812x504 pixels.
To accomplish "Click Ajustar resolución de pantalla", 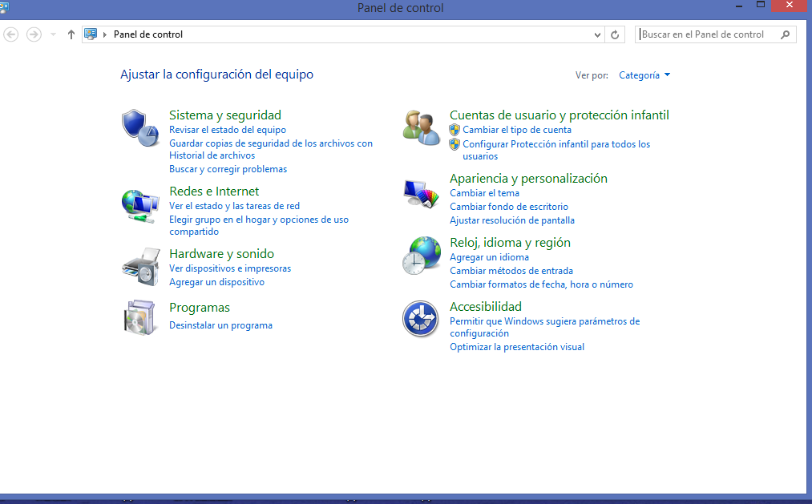I will [x=512, y=220].
